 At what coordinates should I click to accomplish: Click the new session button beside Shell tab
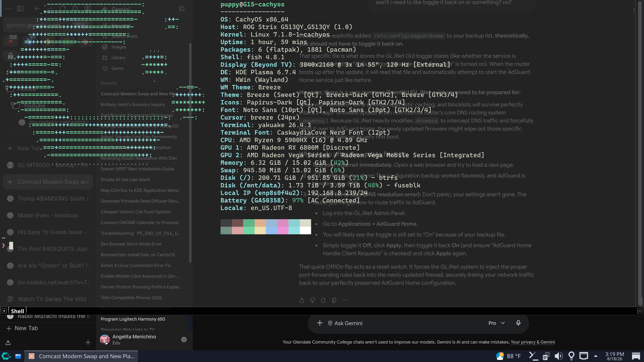pos(4,311)
